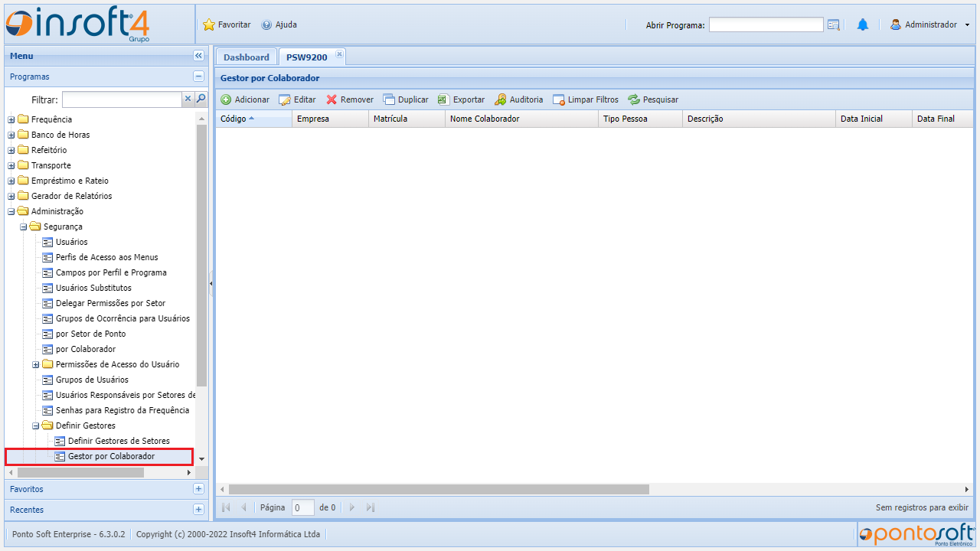Click the Duplicar toolbar icon
Screen dimensions: 980x551
tap(389, 99)
